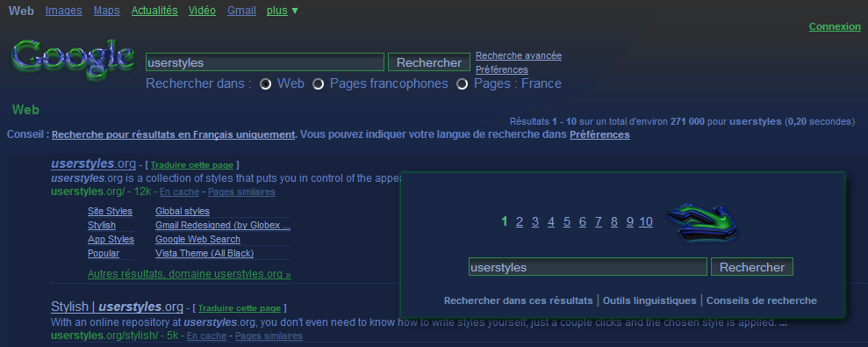Screen dimensions: 868x347
Task: Open Préférences link beside search box
Action: [501, 70]
